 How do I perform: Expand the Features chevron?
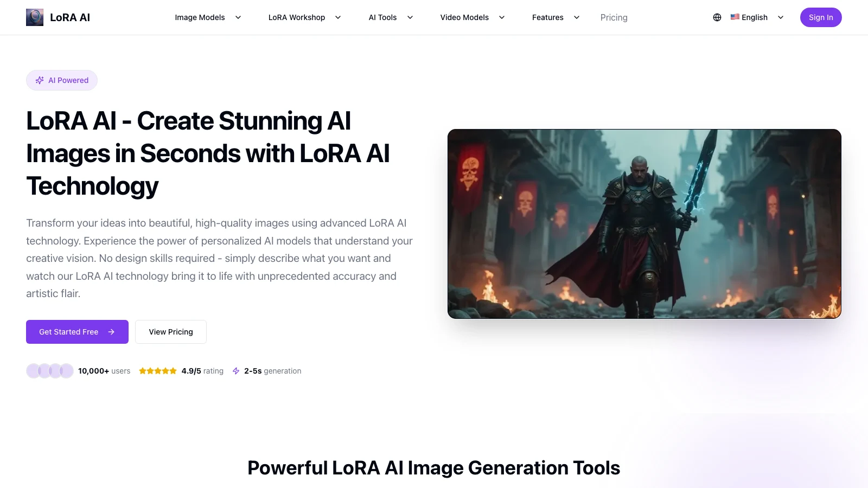click(577, 17)
